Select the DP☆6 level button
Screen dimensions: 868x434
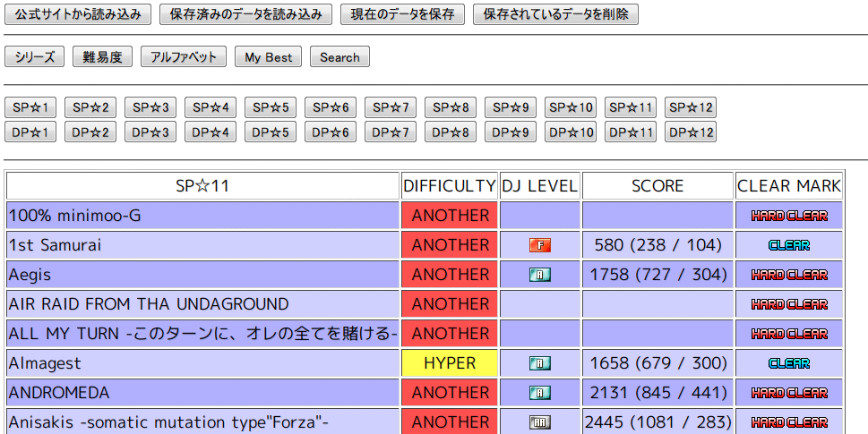(331, 132)
